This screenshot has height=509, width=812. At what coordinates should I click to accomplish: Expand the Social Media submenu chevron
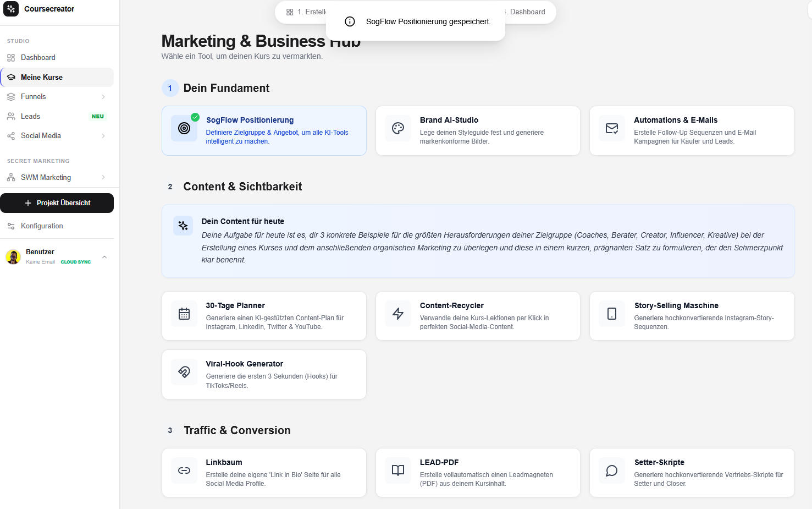[x=103, y=136]
